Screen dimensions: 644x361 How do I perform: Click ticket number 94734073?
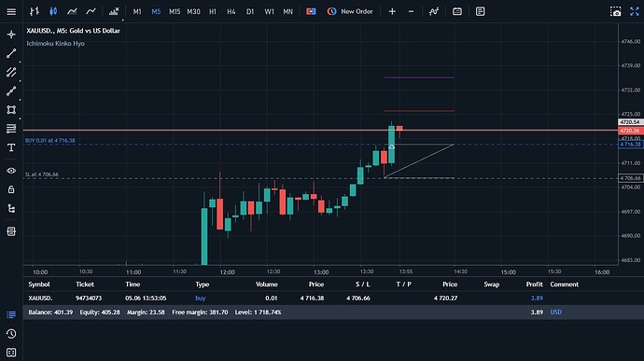(x=89, y=299)
